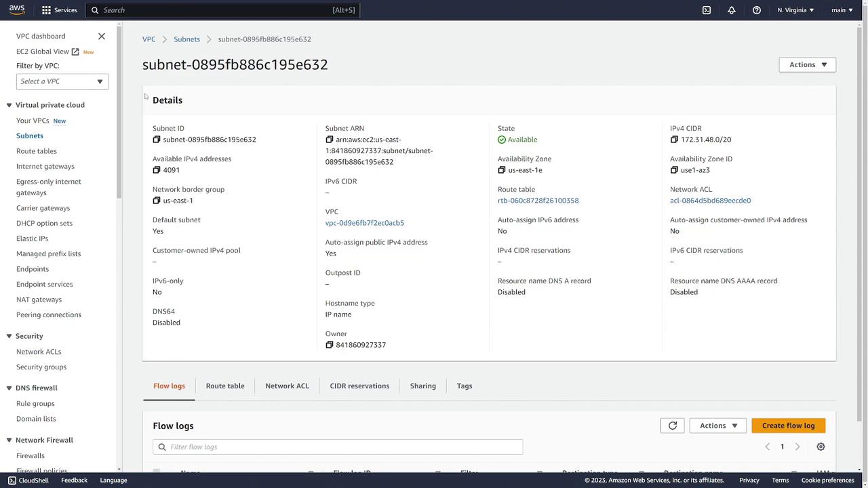Image resolution: width=868 pixels, height=488 pixels.
Task: Go to VPC breadcrumb
Action: [x=149, y=39]
